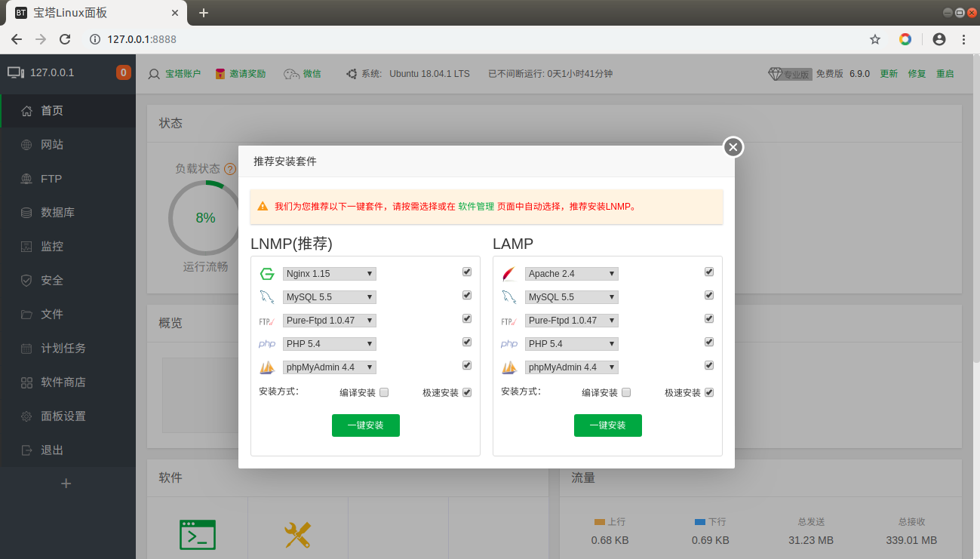Enable 编译安装 install mode for LNMP
This screenshot has width=980, height=559.
pyautogui.click(x=384, y=392)
